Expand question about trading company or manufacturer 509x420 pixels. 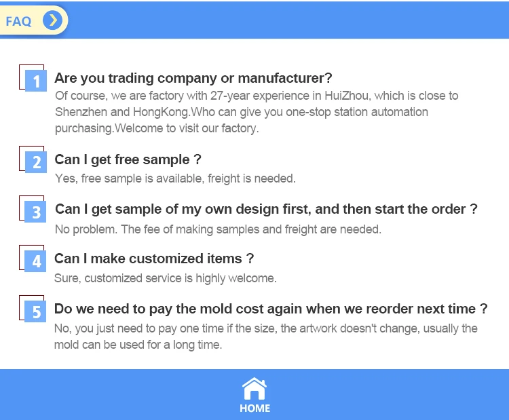point(193,77)
